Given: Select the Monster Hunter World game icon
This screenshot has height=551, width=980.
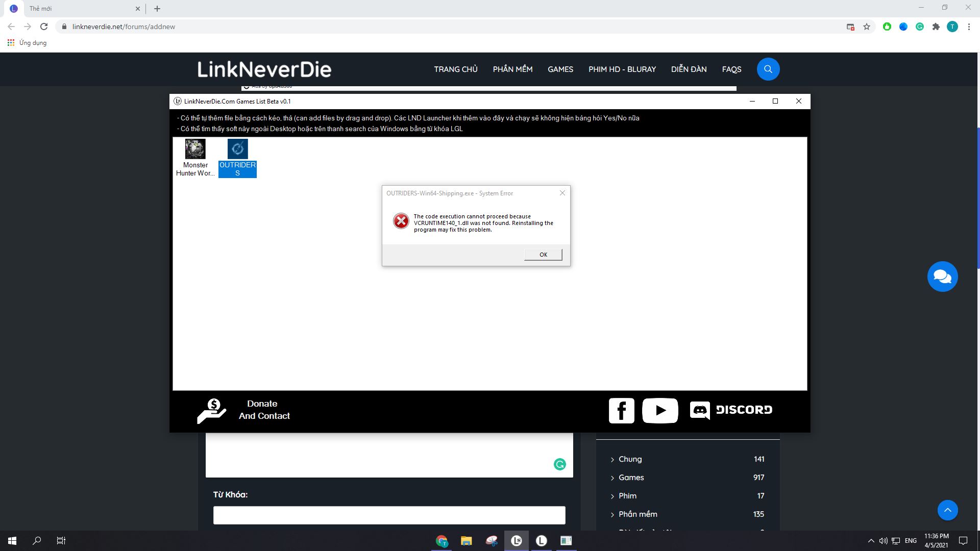Looking at the screenshot, I should point(195,149).
